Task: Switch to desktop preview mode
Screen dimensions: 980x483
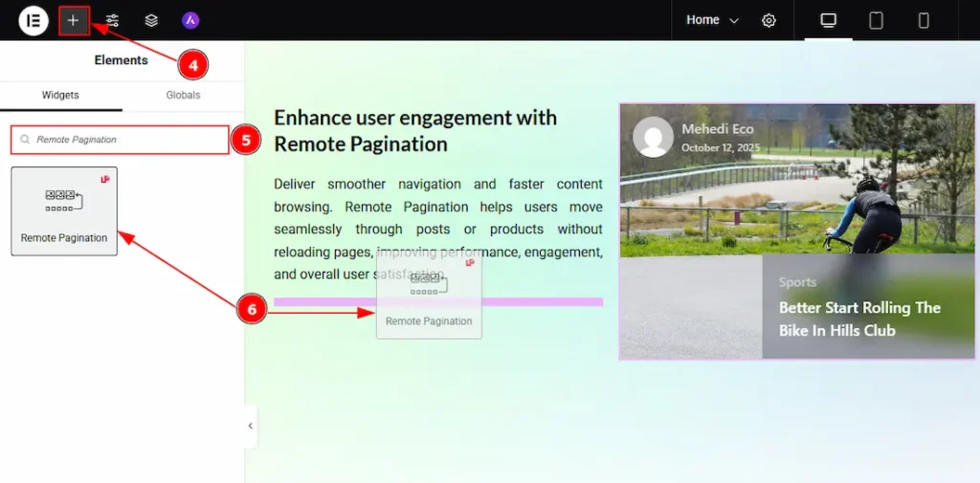Action: (828, 20)
